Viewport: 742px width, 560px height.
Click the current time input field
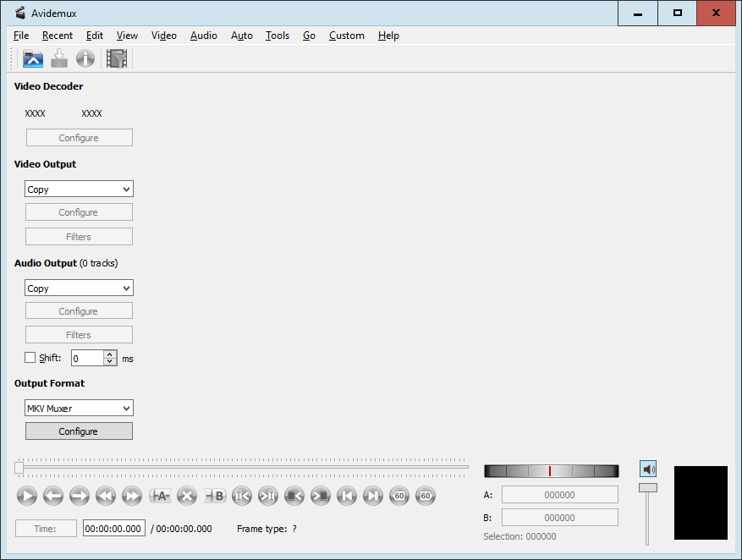click(113, 529)
